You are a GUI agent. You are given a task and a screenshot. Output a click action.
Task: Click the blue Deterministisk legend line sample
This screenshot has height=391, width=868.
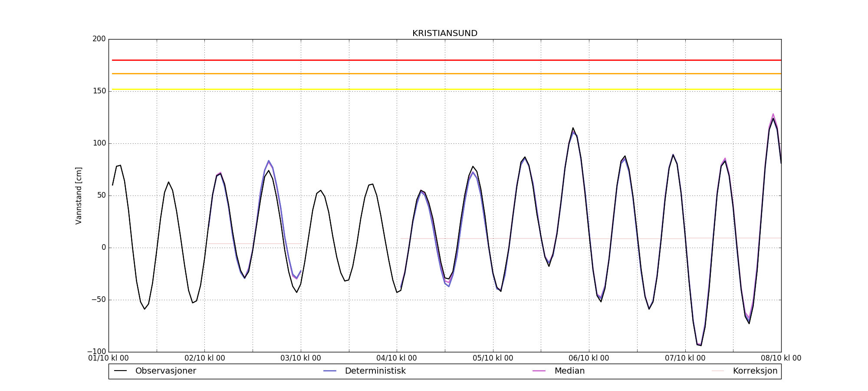[330, 371]
